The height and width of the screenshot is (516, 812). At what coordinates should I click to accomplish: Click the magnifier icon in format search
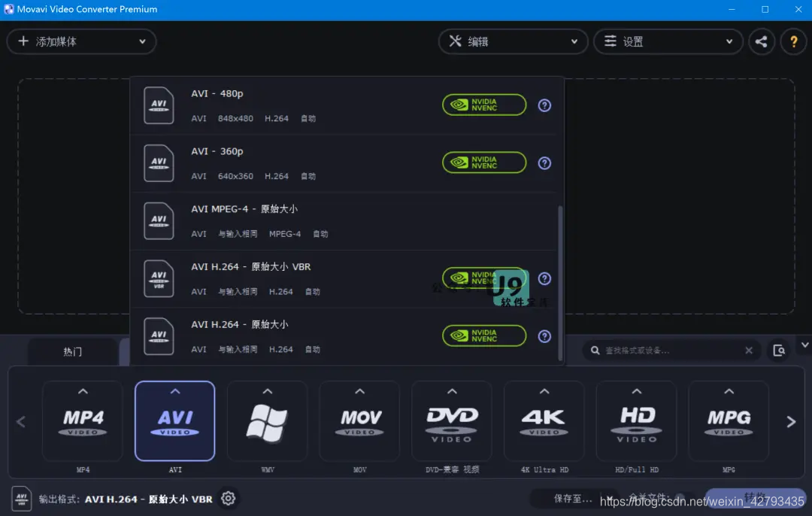tap(595, 351)
